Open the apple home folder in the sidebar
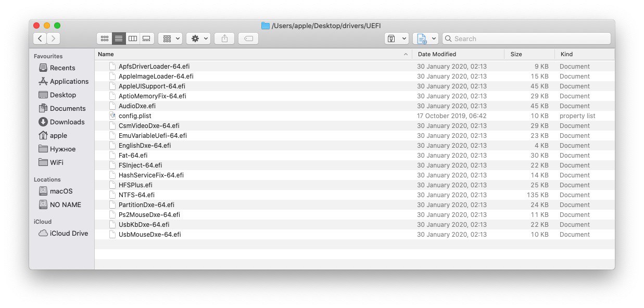Viewport: 644px width, 308px height. pyautogui.click(x=53, y=135)
